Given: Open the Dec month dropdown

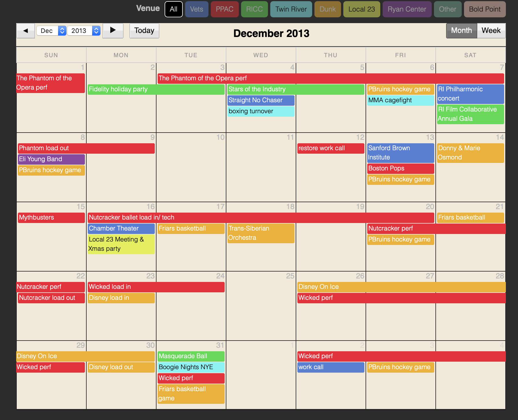Looking at the screenshot, I should coord(51,31).
